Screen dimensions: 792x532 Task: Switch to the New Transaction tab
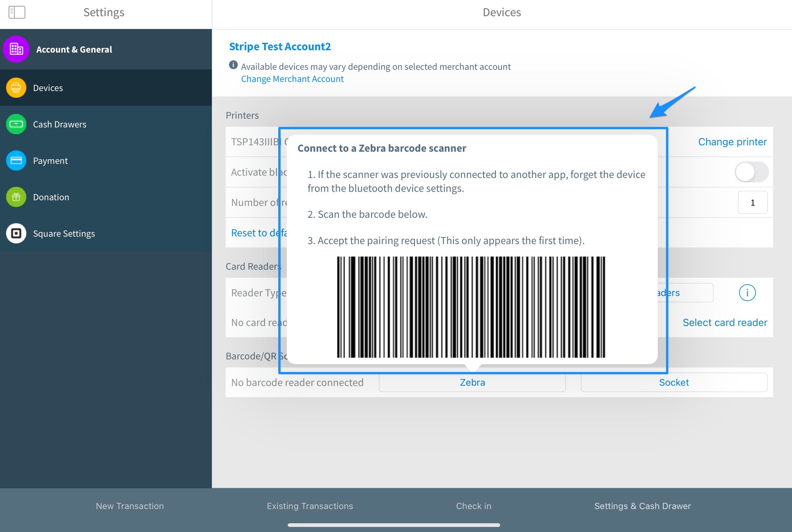pos(130,506)
